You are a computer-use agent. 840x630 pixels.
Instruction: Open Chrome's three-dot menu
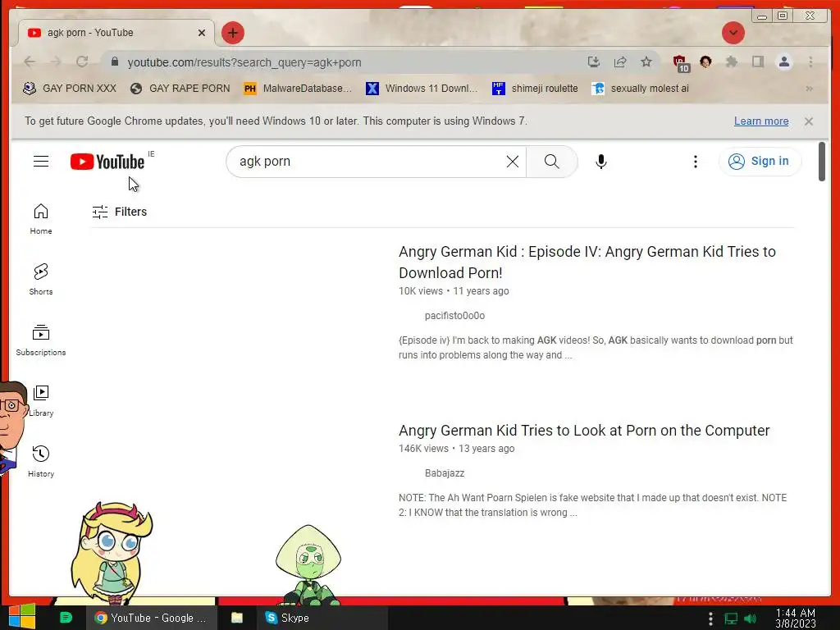[x=810, y=62]
